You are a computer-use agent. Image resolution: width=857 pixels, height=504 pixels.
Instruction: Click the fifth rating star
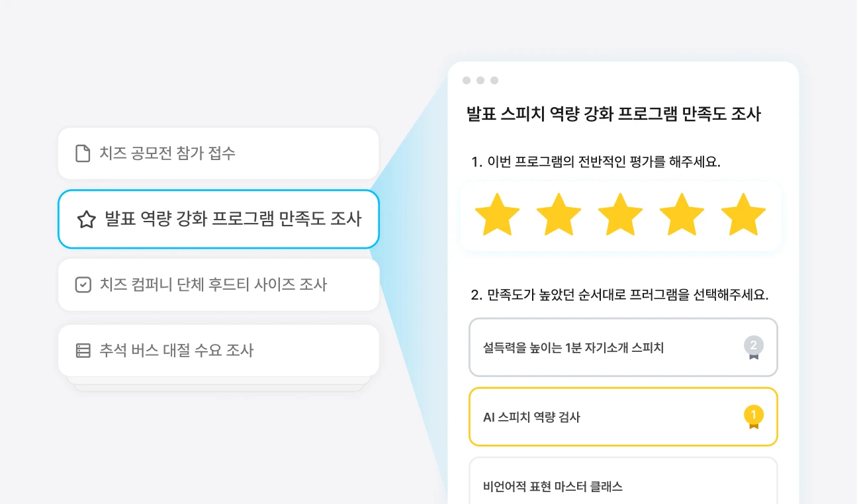point(744,214)
